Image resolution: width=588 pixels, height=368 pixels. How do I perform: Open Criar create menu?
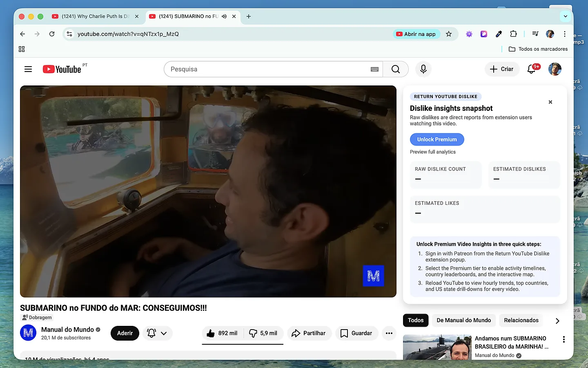click(502, 69)
